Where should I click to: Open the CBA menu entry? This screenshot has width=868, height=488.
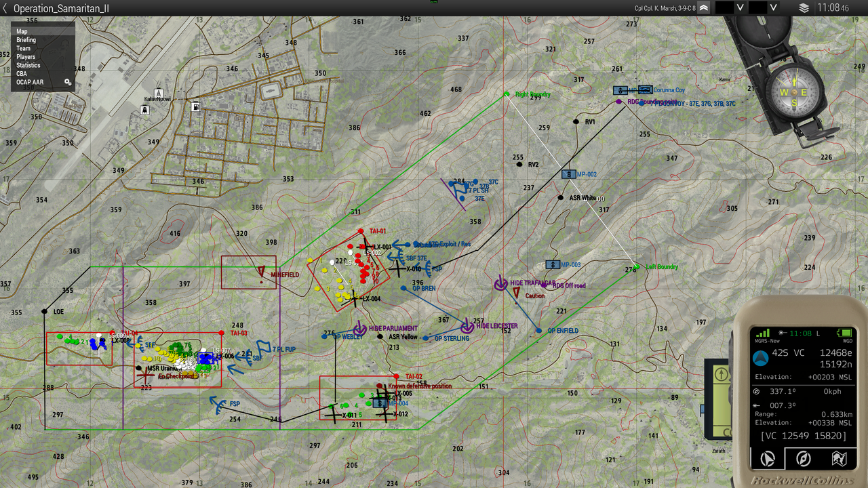(43, 74)
